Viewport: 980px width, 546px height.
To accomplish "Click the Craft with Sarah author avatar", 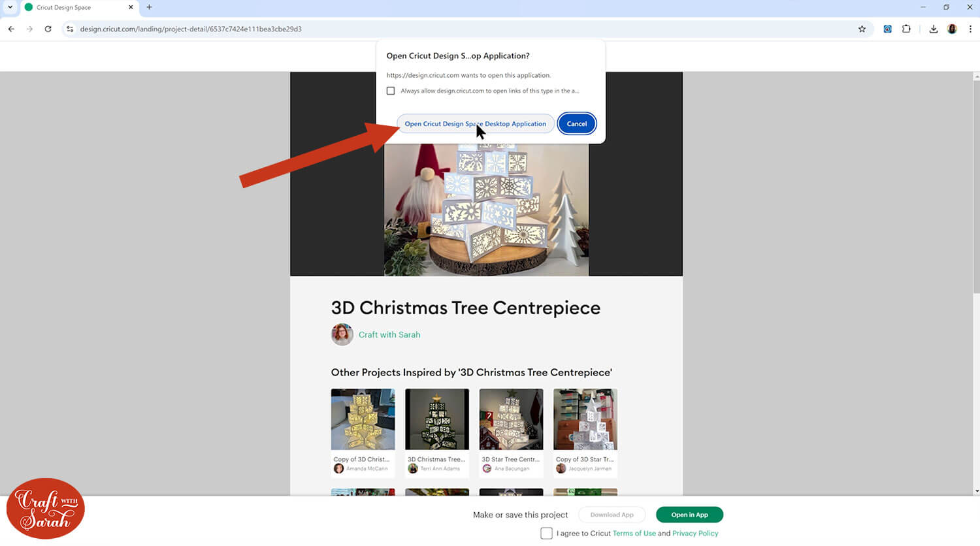I will tap(342, 334).
